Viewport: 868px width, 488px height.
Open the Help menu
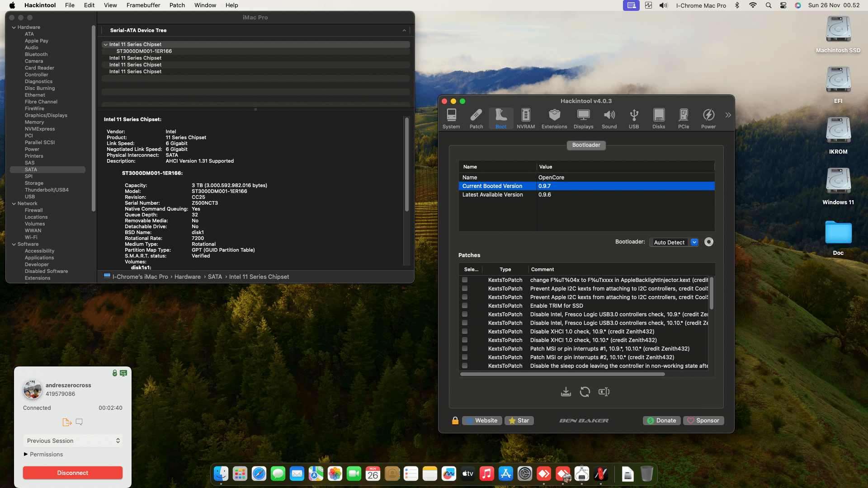point(232,5)
